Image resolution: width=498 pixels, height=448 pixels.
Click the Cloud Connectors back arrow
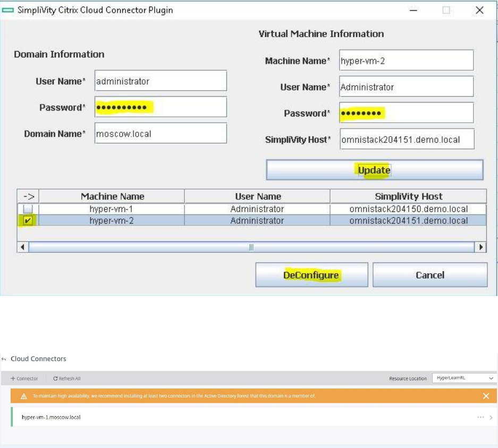4,359
